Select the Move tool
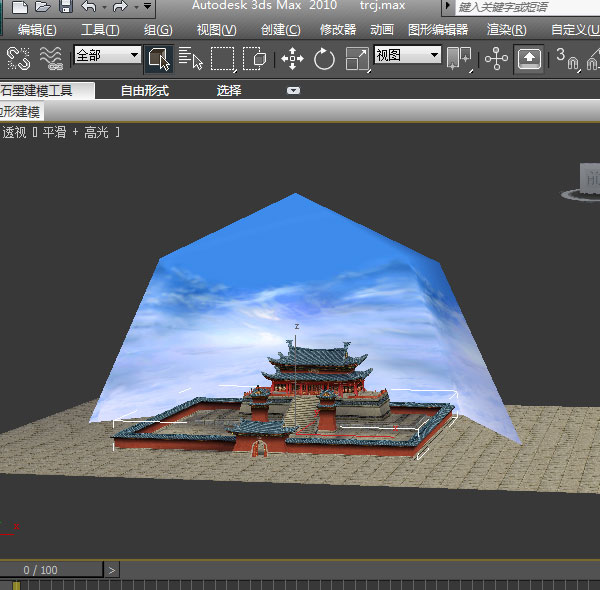600x590 pixels. point(292,59)
